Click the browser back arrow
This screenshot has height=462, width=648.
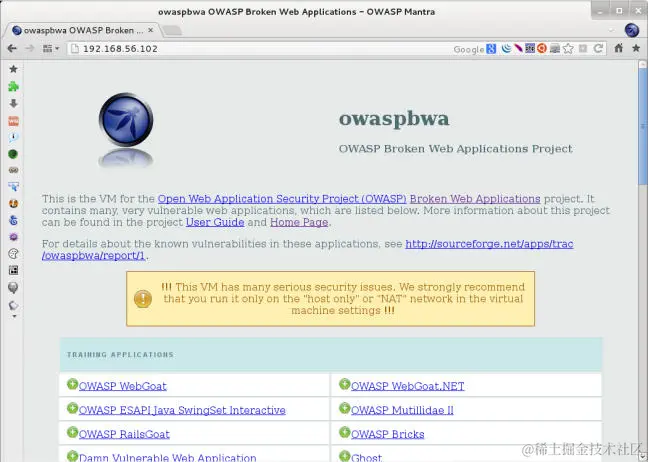coord(12,49)
